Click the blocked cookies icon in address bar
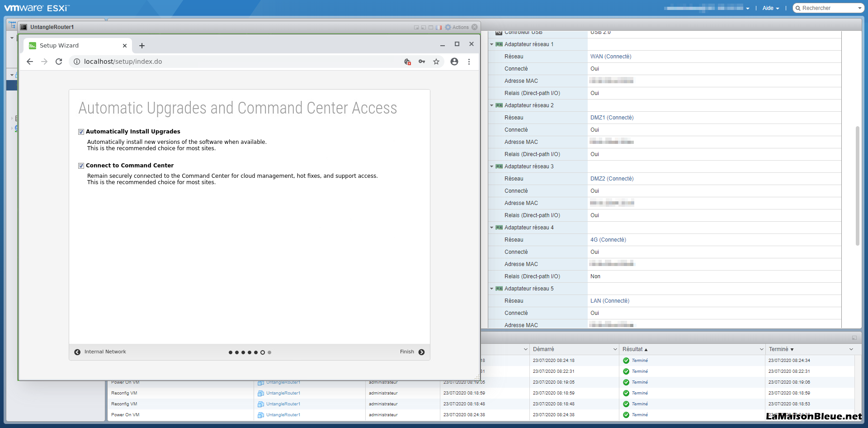 pyautogui.click(x=407, y=62)
